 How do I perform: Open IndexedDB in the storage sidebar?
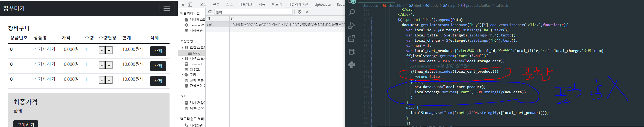point(195,64)
